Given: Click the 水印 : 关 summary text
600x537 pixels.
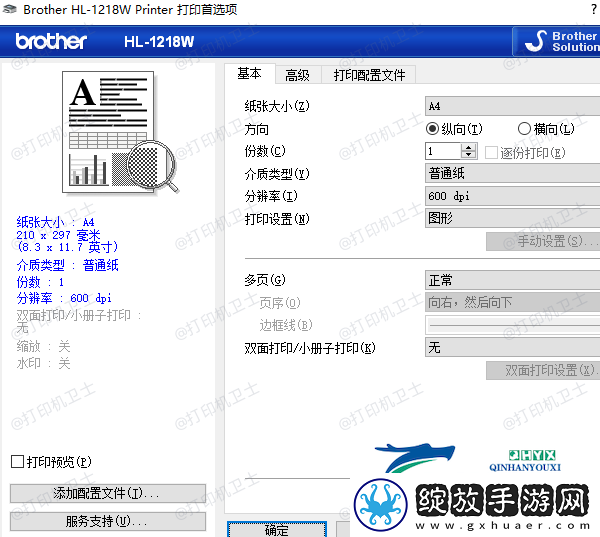Looking at the screenshot, I should click(x=43, y=363).
